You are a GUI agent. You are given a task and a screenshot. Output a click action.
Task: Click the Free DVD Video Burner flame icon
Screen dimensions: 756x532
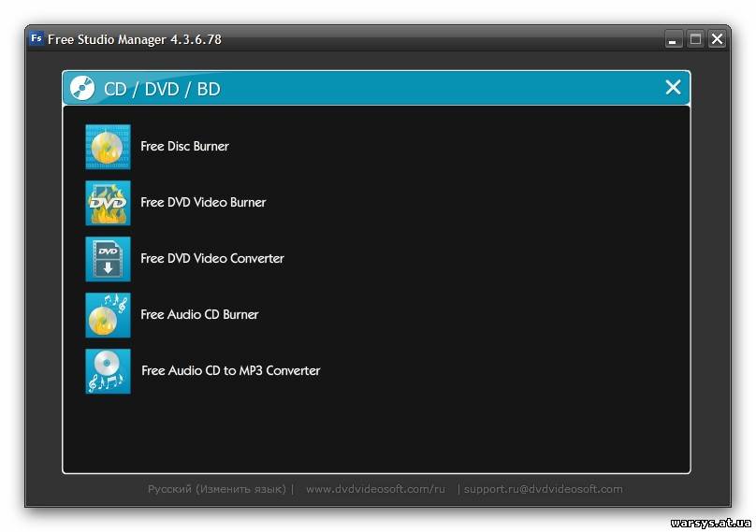(108, 203)
